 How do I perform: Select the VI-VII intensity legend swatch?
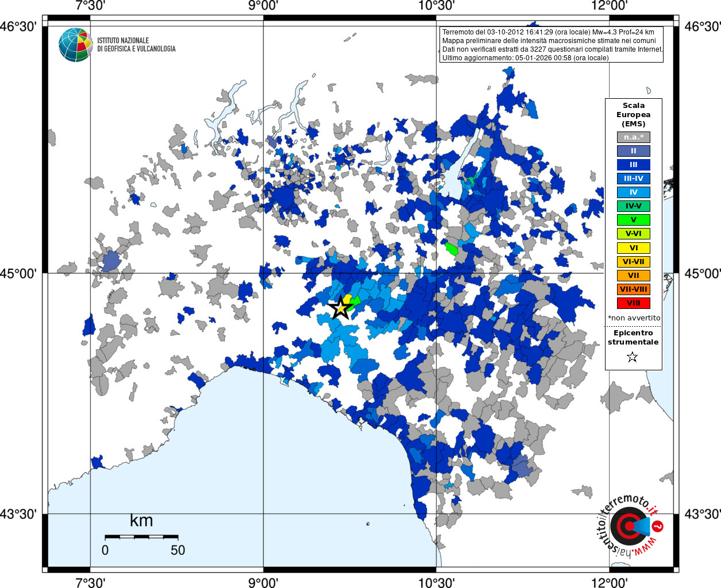pyautogui.click(x=634, y=262)
